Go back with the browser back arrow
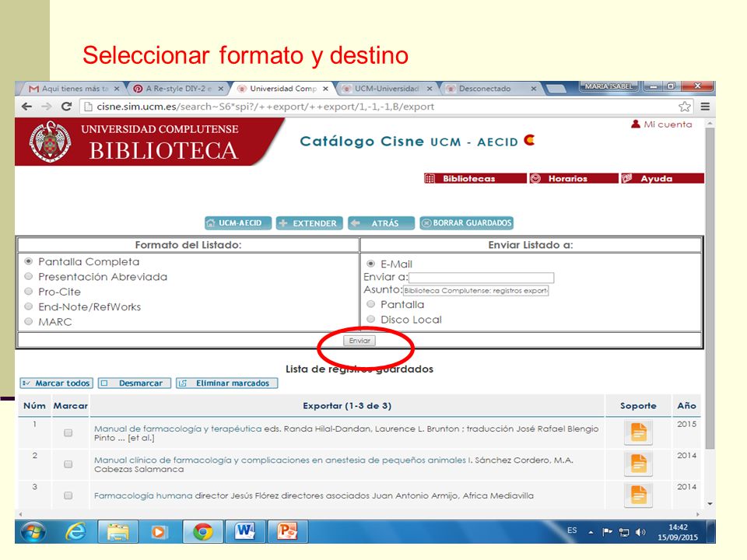The height and width of the screenshot is (560, 747). [x=26, y=107]
